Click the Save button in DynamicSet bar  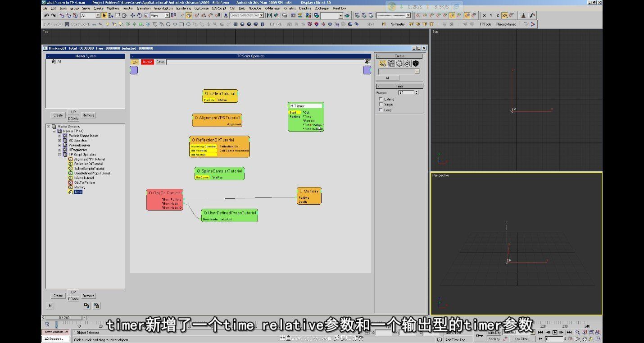coord(160,62)
